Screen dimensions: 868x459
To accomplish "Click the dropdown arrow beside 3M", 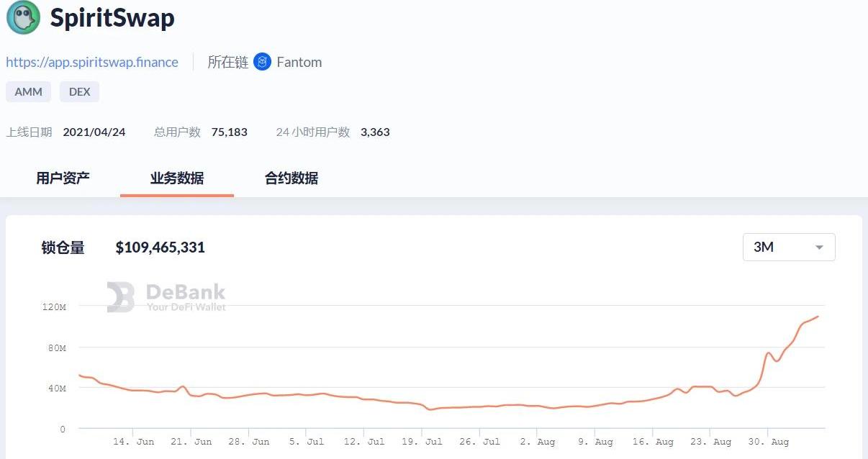I will coord(819,247).
